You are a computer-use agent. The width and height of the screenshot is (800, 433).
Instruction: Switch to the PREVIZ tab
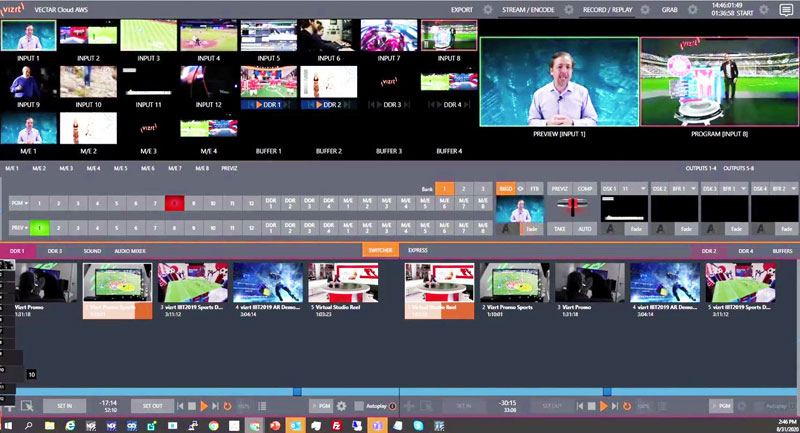[x=229, y=168]
